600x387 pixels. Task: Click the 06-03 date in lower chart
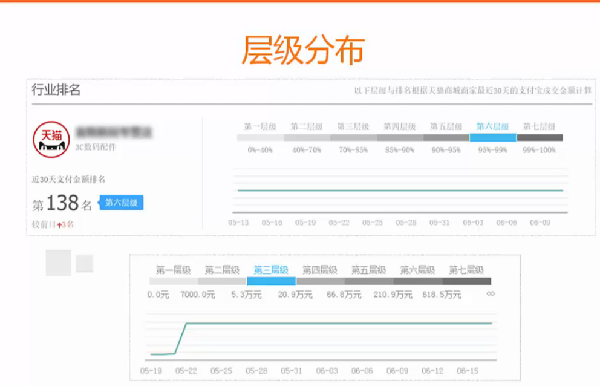(x=327, y=371)
